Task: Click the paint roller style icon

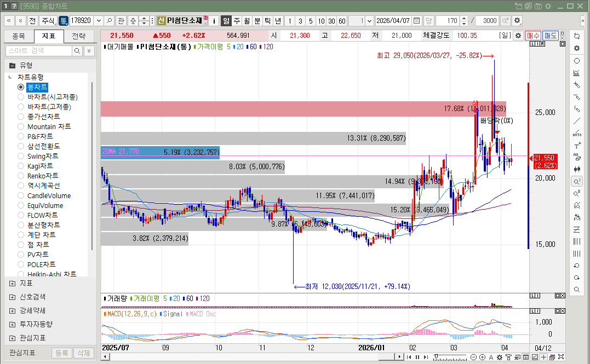Action: tap(508, 357)
